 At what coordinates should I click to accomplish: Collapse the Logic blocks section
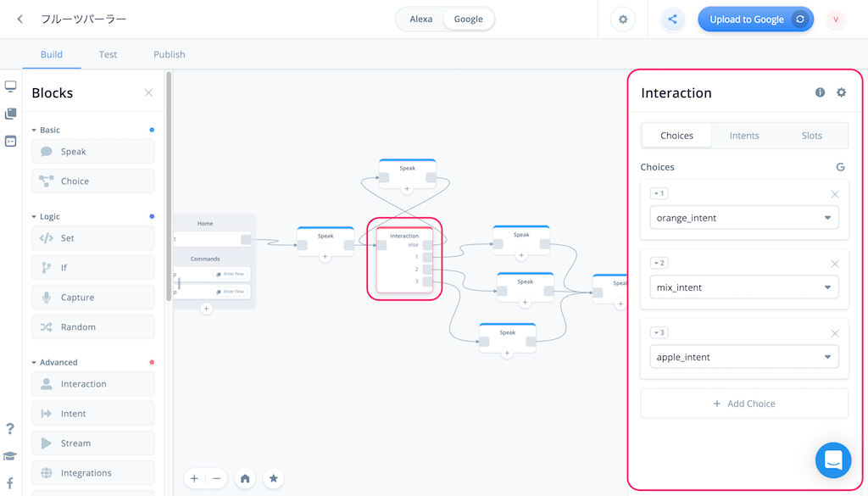click(x=46, y=216)
